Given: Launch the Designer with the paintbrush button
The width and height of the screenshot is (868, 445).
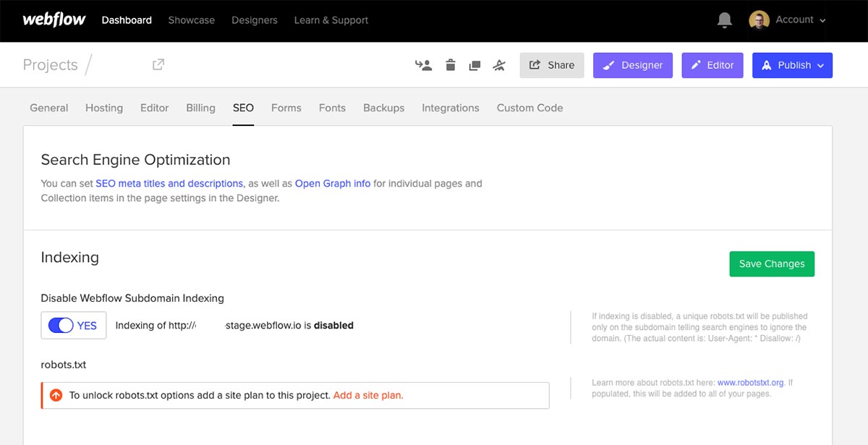Looking at the screenshot, I should pyautogui.click(x=632, y=64).
